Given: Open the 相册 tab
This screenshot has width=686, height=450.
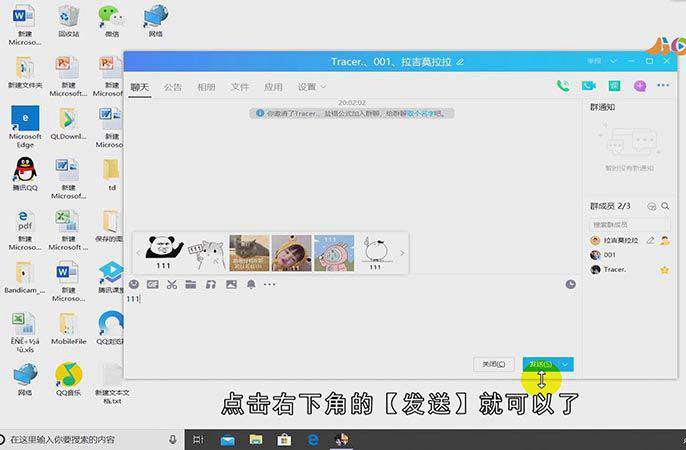Looking at the screenshot, I should (206, 87).
